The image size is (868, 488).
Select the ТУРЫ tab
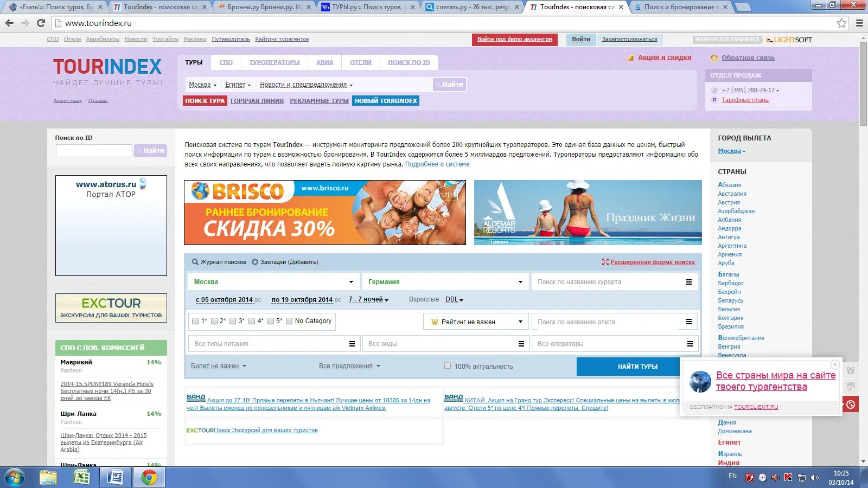click(x=194, y=62)
